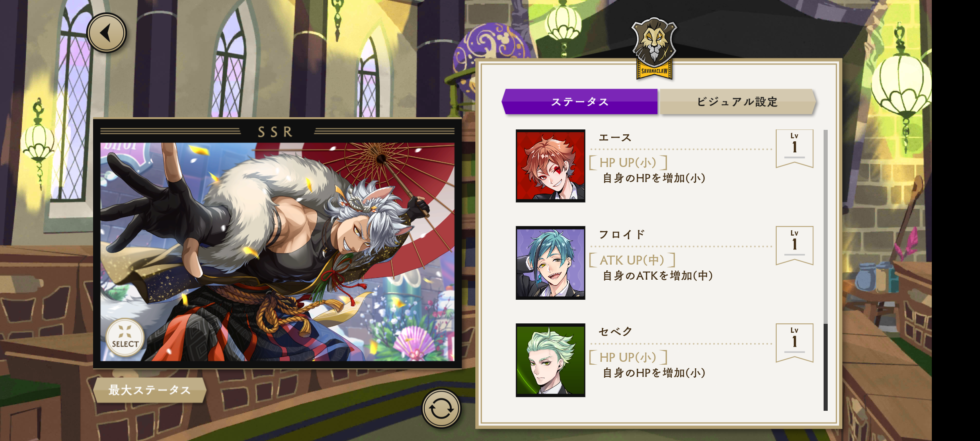
Task: Tap the SSR rarity header bar
Action: point(277,131)
